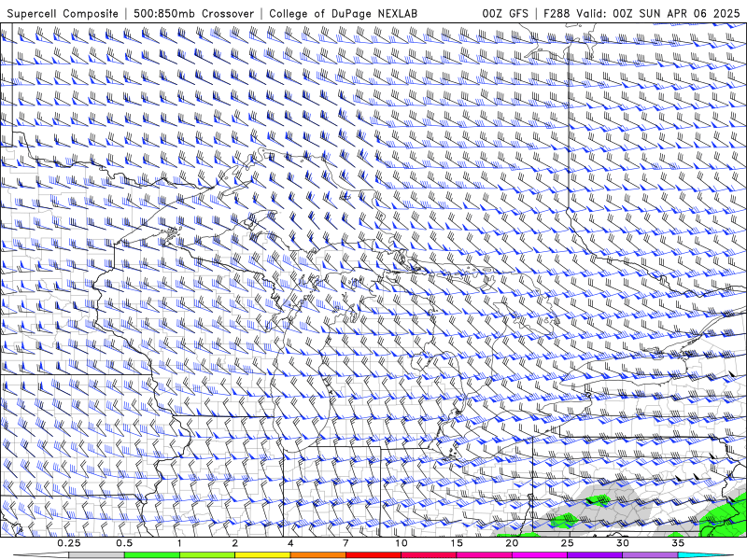Viewport: 747px width, 560px height.
Task: Click the "F288 Valid: 00Z SUN APR 06 2025" text
Action: pos(641,14)
